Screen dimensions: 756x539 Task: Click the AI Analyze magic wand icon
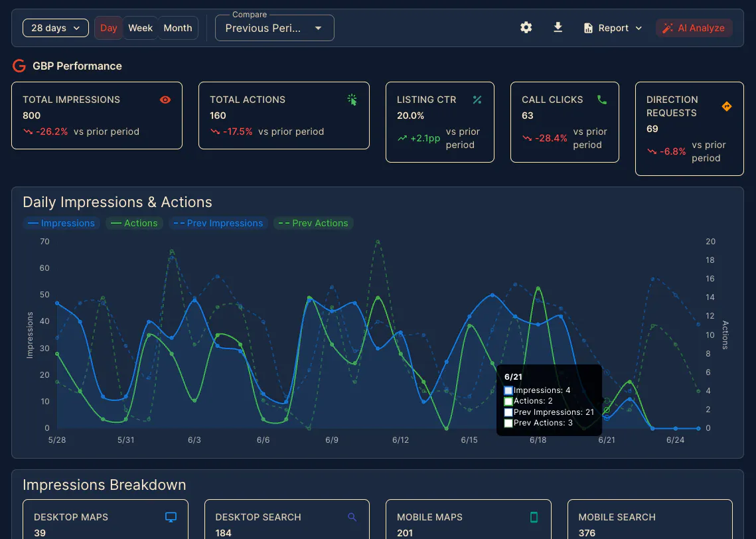pyautogui.click(x=668, y=28)
